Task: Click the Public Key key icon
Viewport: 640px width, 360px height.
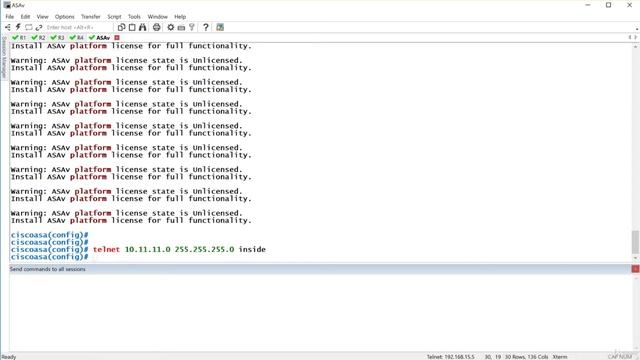Action: pos(191,27)
